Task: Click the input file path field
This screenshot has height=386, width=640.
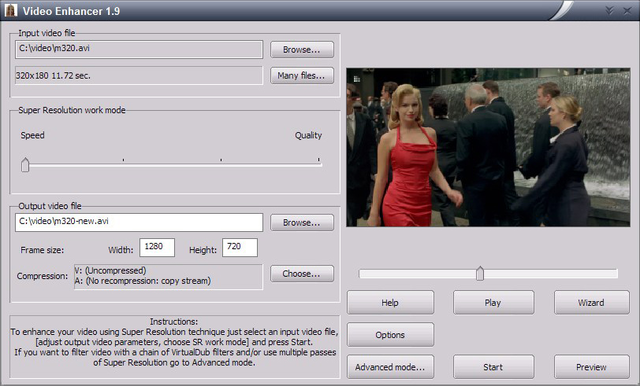Action: pos(139,49)
